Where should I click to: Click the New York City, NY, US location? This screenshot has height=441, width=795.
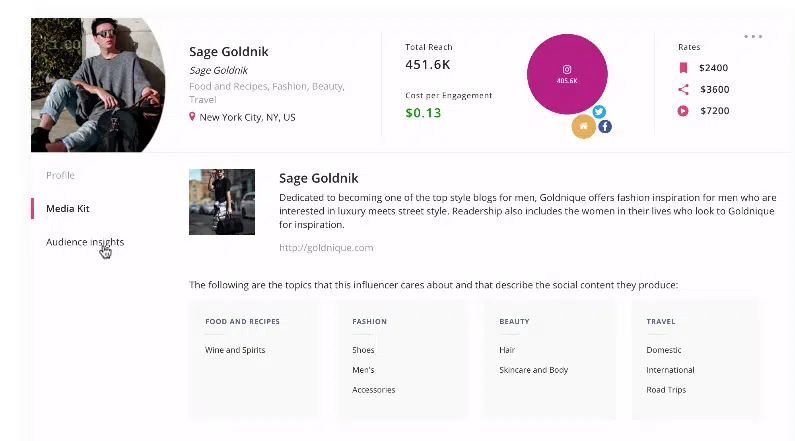point(247,117)
